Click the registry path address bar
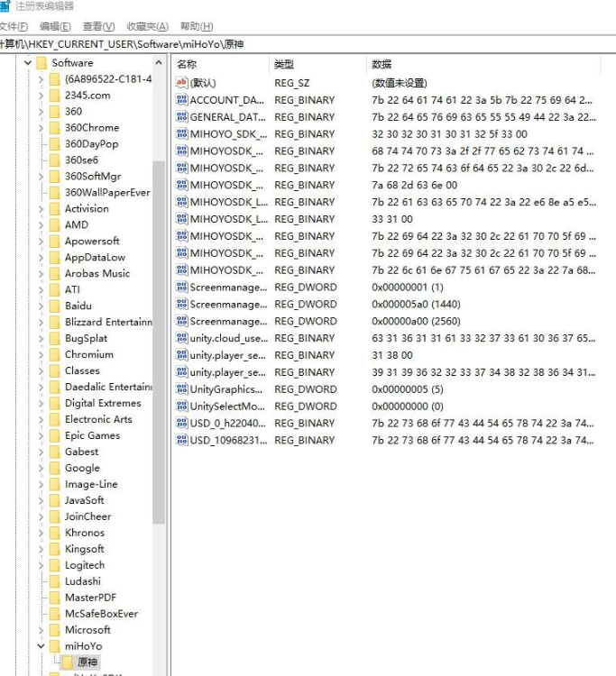This screenshot has height=676, width=616. pyautogui.click(x=307, y=43)
